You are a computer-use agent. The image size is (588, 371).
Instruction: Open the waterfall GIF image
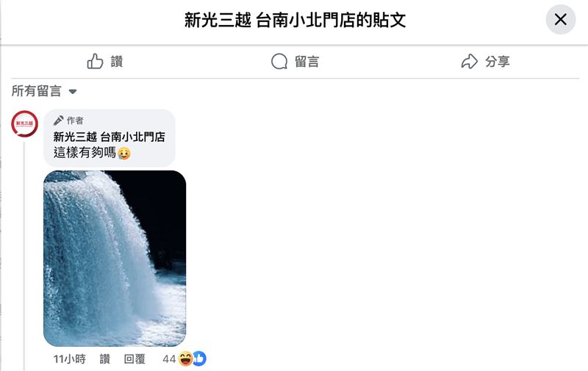coord(115,258)
